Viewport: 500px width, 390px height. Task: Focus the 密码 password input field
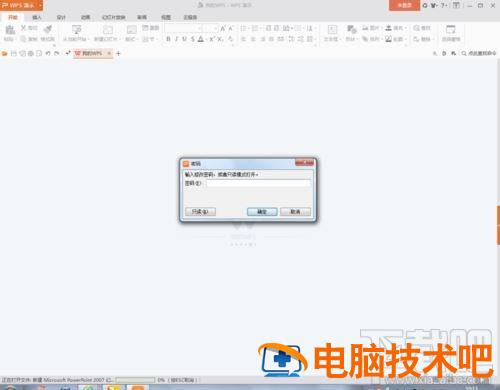[x=258, y=183]
